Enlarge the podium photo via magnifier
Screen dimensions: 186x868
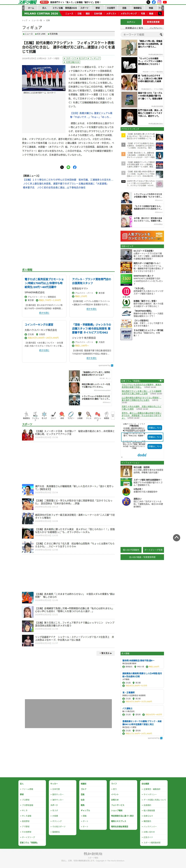64,90
